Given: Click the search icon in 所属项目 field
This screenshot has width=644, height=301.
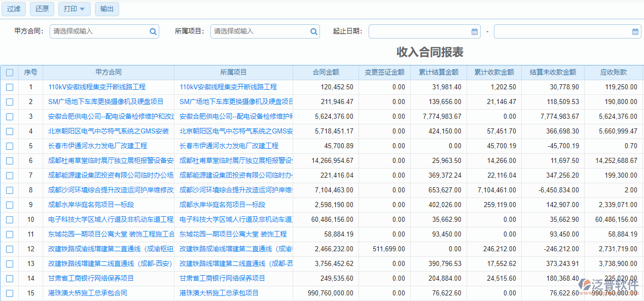Looking at the screenshot, I should [314, 31].
